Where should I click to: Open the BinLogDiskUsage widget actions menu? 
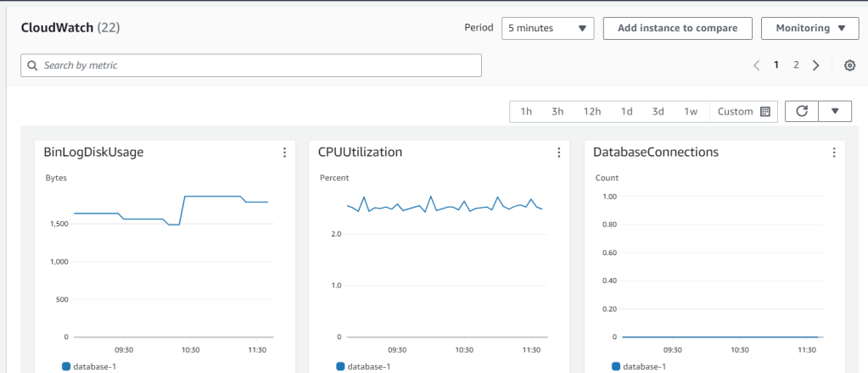pyautogui.click(x=284, y=153)
